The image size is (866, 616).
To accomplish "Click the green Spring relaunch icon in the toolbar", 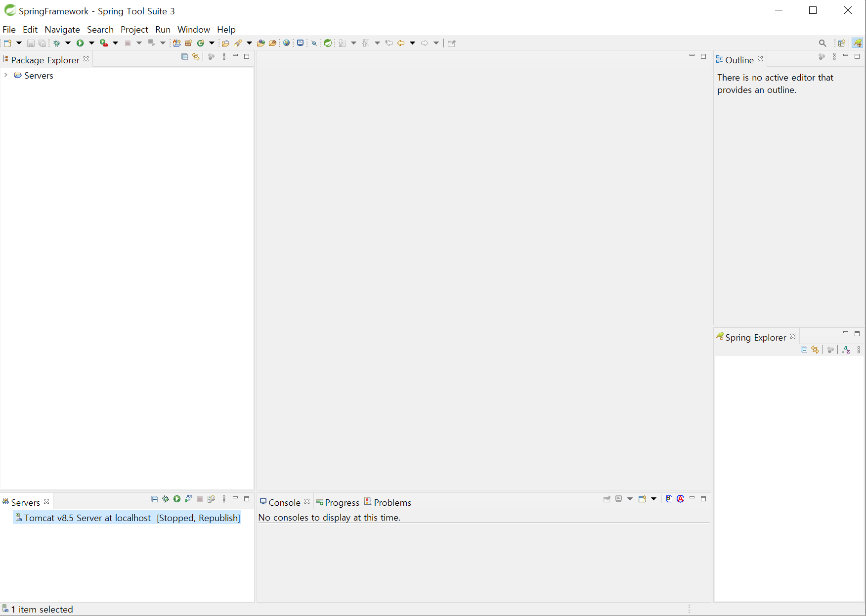I will pyautogui.click(x=328, y=43).
